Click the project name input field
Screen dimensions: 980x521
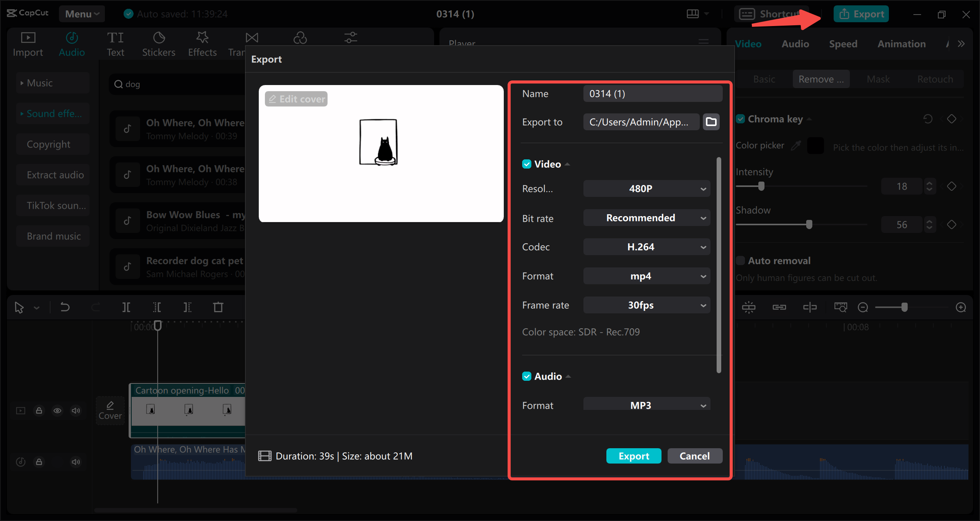[x=652, y=94]
